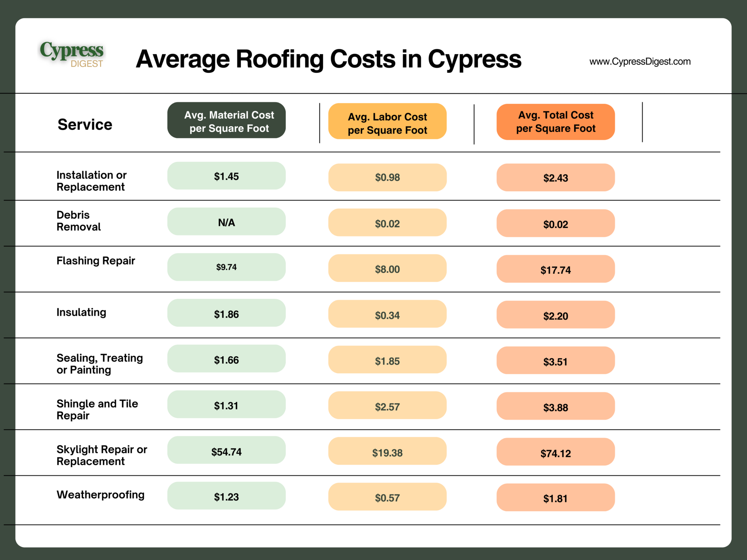The width and height of the screenshot is (747, 560).
Task: Click the $54.74 skylight material cost
Action: tap(226, 451)
